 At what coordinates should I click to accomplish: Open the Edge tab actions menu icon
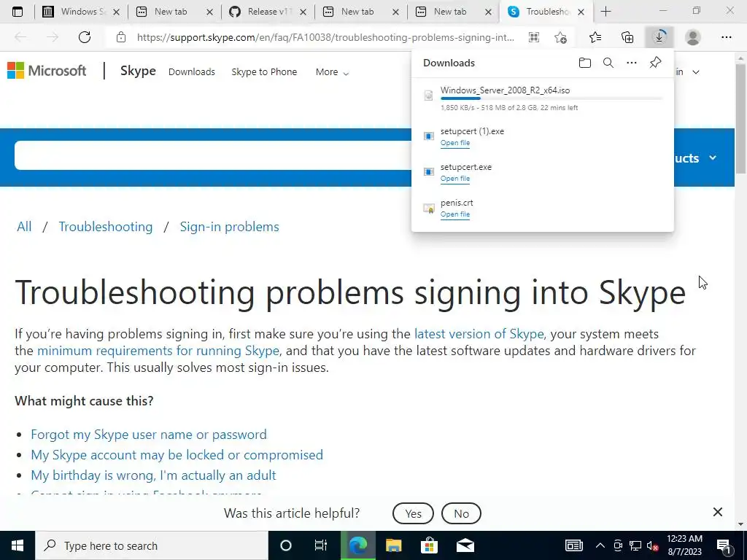point(18,12)
